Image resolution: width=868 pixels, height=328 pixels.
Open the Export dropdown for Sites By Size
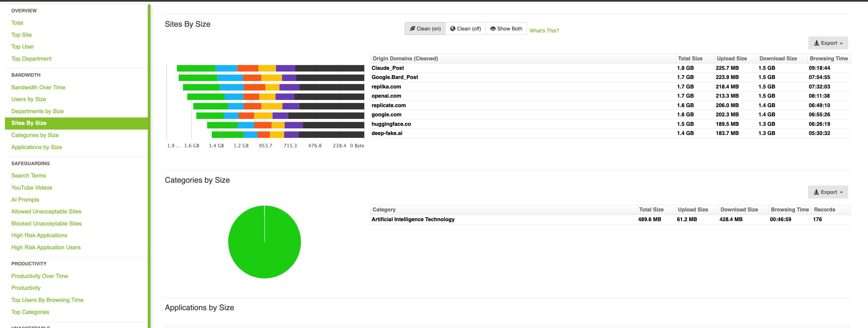tap(828, 43)
